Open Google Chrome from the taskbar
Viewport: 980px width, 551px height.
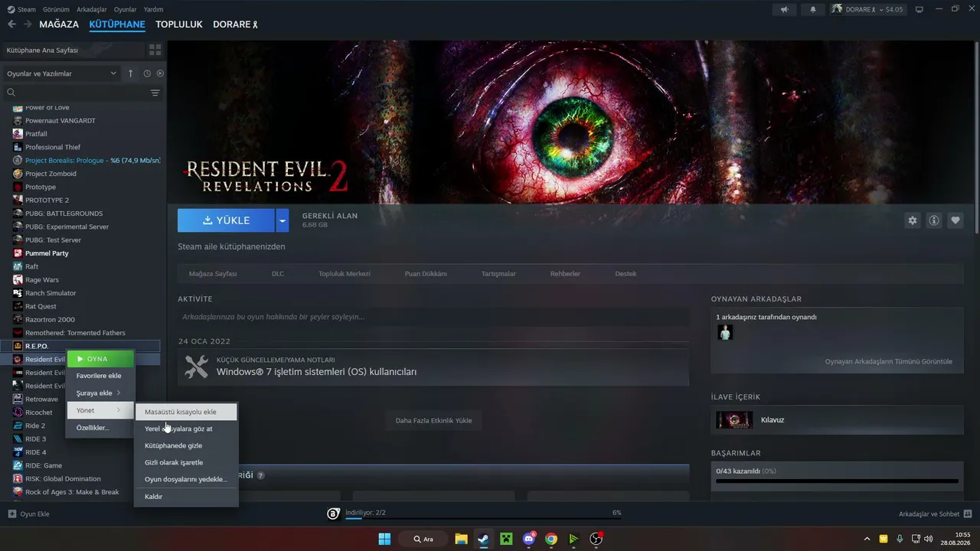(x=550, y=539)
